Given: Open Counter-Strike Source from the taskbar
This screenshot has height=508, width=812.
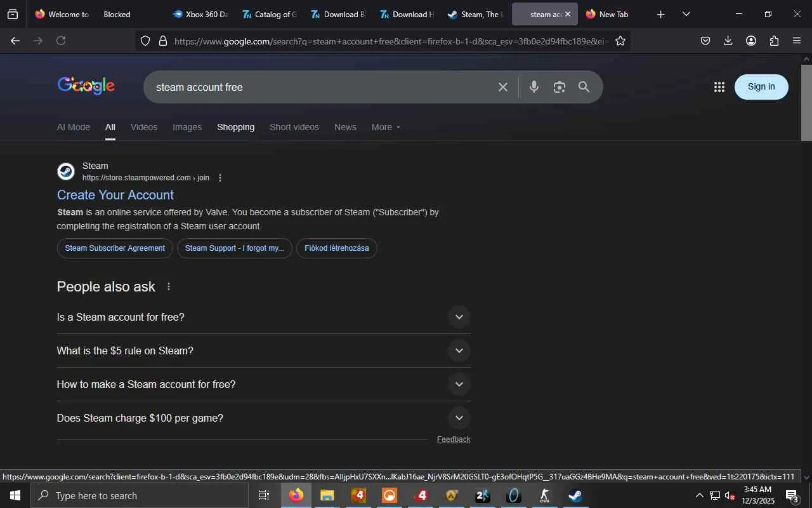Looking at the screenshot, I should pyautogui.click(x=545, y=495).
